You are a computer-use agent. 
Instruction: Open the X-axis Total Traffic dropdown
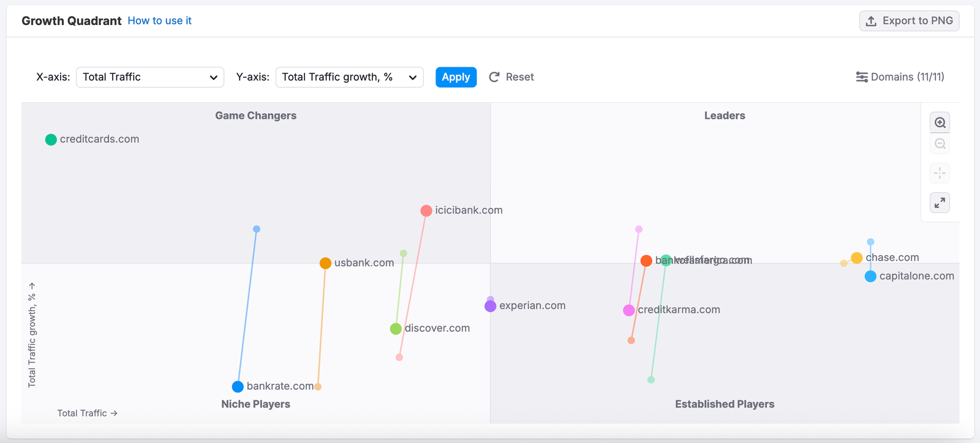point(150,77)
